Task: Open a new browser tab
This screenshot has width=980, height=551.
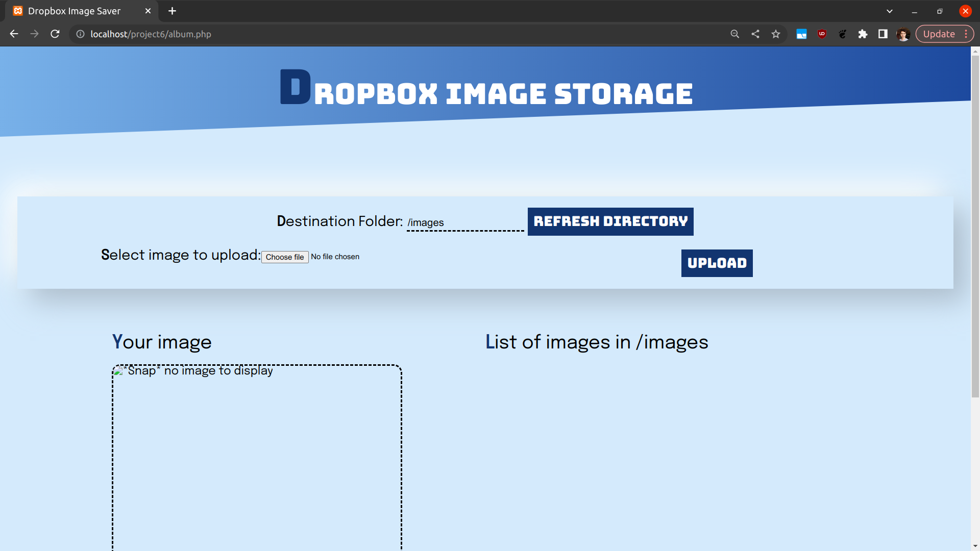Action: click(172, 11)
